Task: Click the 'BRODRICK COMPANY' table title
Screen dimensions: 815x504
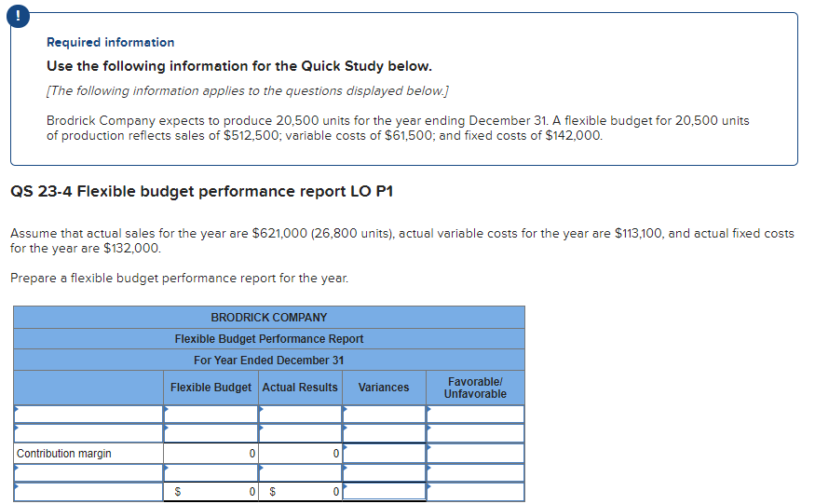Action: [269, 318]
